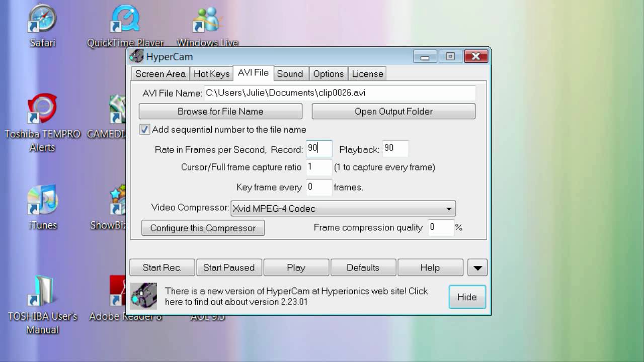Click Browse for File Name button

point(220,112)
